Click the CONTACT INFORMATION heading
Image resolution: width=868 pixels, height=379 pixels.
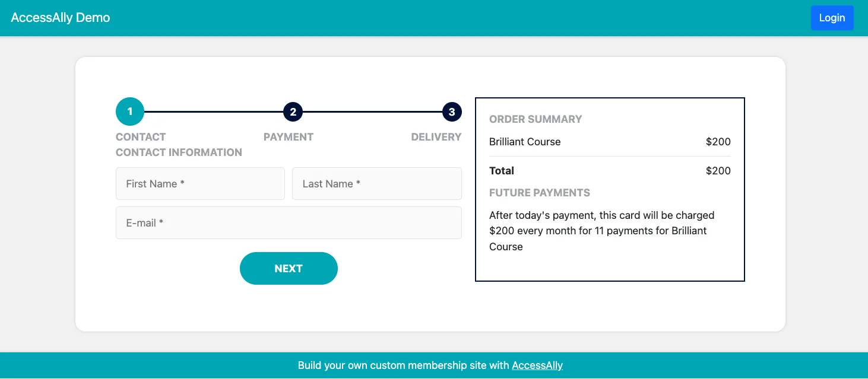[x=179, y=152]
